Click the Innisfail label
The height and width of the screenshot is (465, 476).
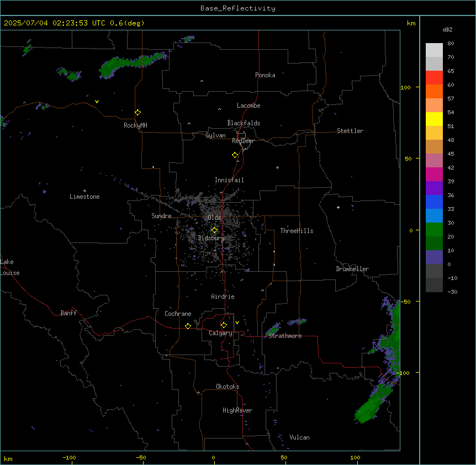click(x=229, y=180)
